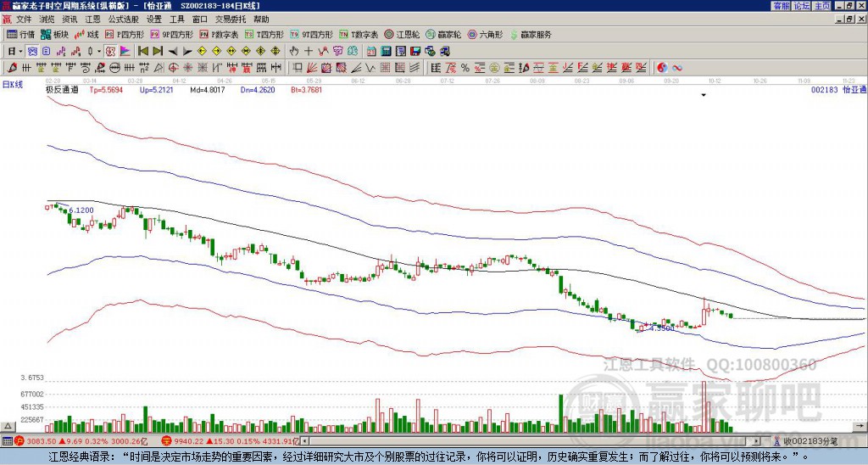Image resolution: width=868 pixels, height=465 pixels.
Task: Open the P数字表 tool
Action: 220,34
